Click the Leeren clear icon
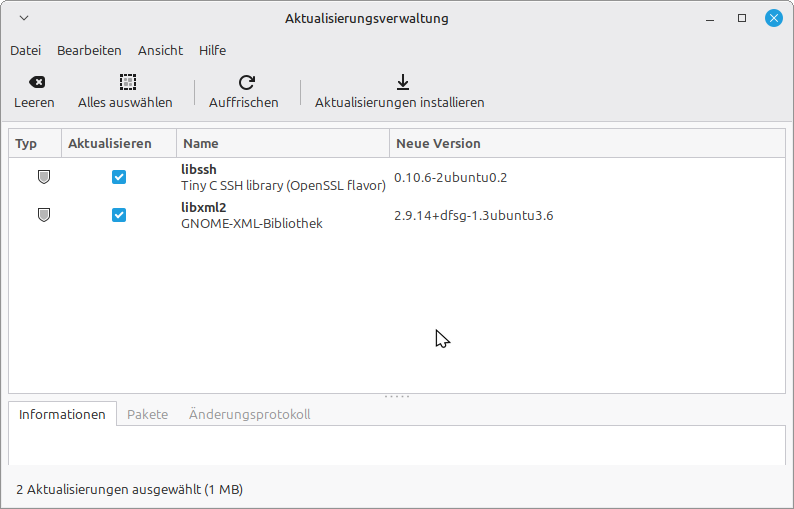The image size is (794, 509). coord(36,82)
